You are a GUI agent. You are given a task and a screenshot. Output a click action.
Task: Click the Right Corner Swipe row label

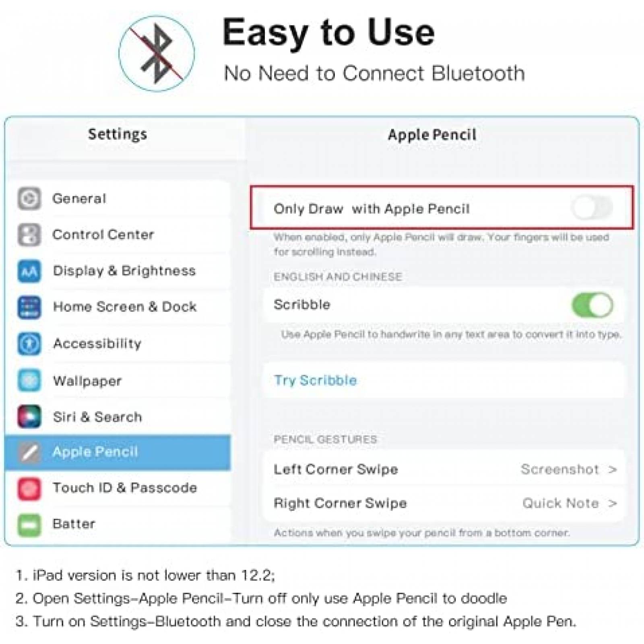tap(340, 503)
